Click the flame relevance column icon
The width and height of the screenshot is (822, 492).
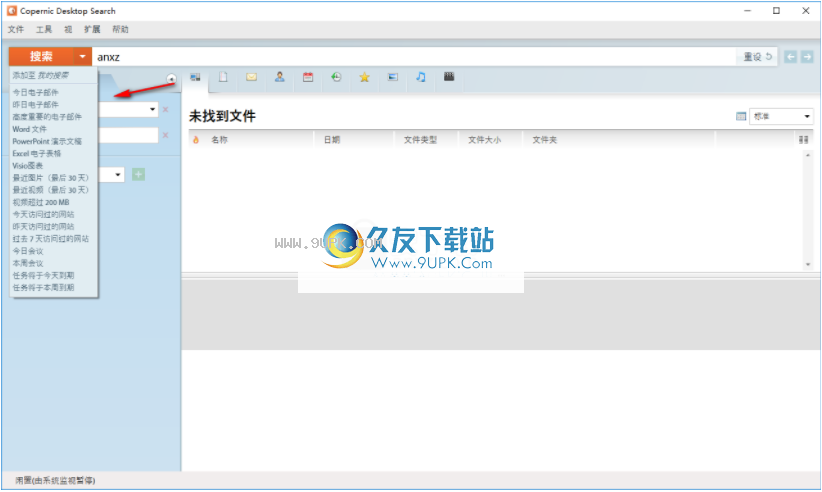196,140
